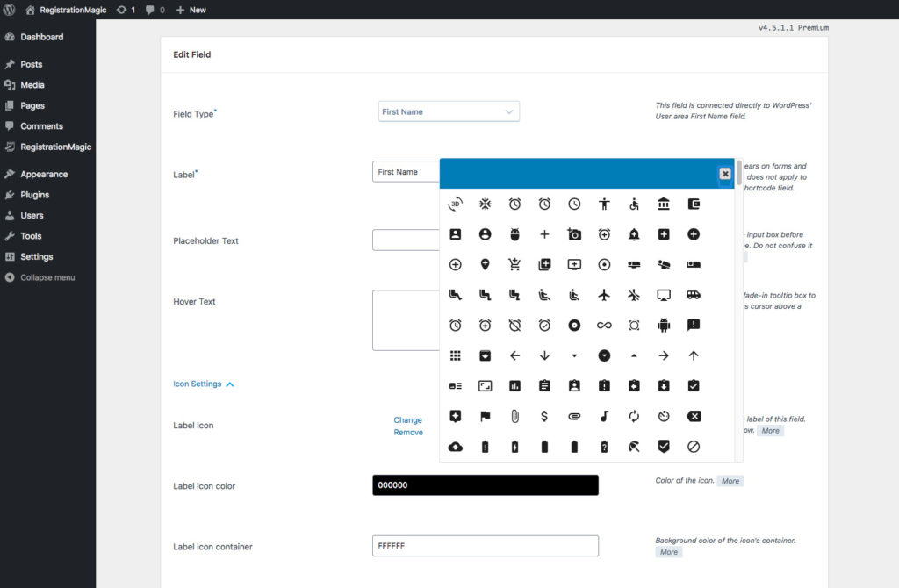Choose the 3D rotation icon
899x588 pixels.
pyautogui.click(x=455, y=204)
